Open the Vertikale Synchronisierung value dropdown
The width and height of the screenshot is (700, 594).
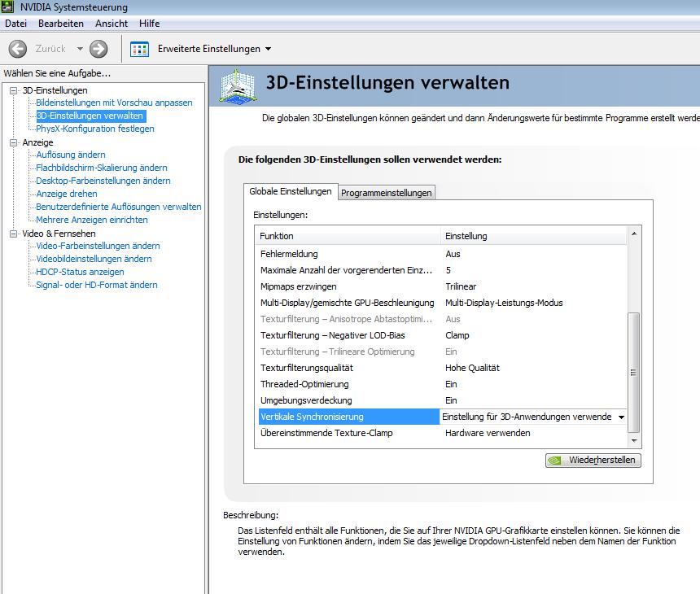(x=621, y=417)
